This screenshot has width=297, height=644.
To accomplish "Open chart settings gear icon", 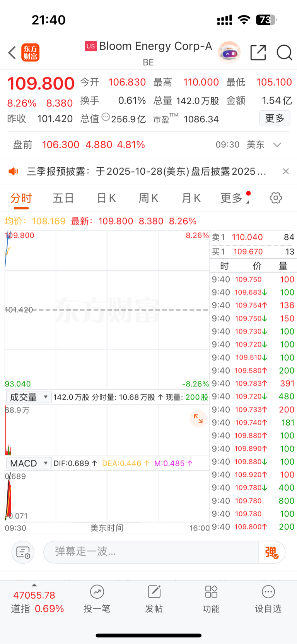I will tap(276, 198).
